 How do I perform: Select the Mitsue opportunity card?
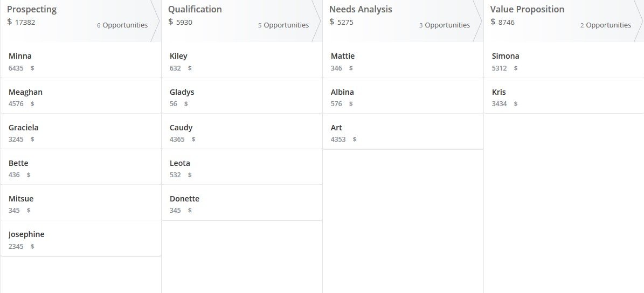click(81, 204)
